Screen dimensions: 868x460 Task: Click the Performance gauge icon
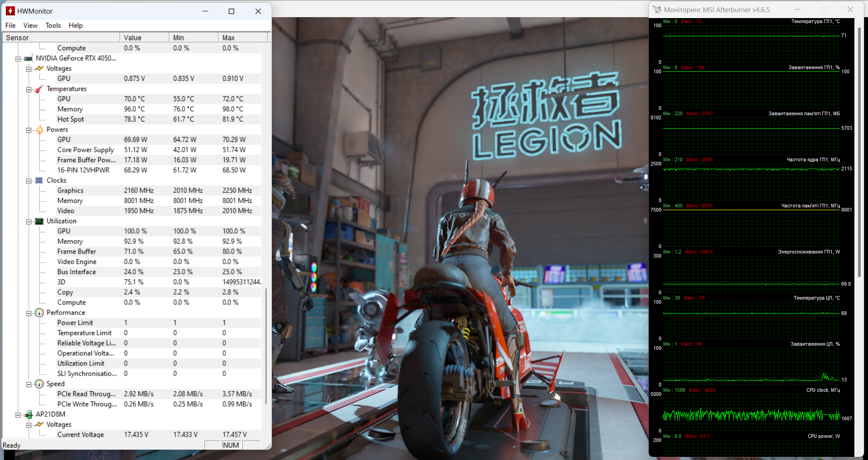(39, 313)
